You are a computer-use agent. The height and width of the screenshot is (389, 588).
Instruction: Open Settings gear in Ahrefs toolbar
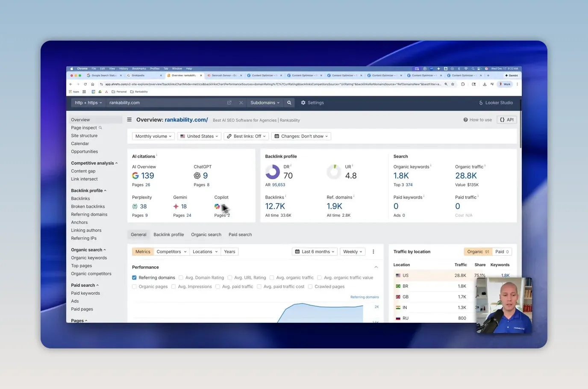pos(312,103)
